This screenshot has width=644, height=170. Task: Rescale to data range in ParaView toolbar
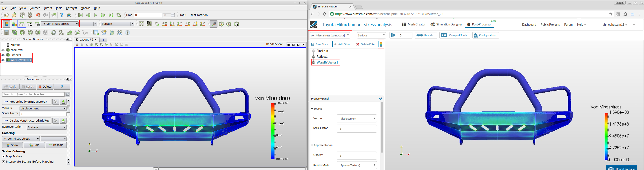point(22,24)
